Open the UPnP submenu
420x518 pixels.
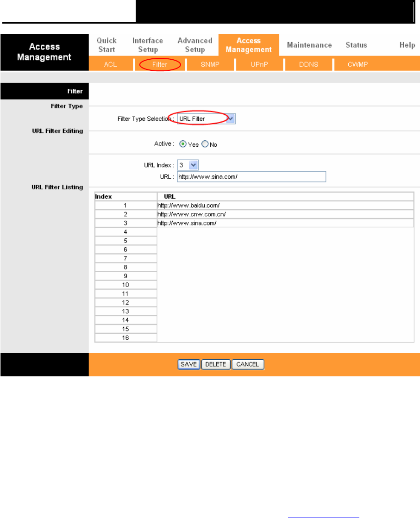(259, 64)
